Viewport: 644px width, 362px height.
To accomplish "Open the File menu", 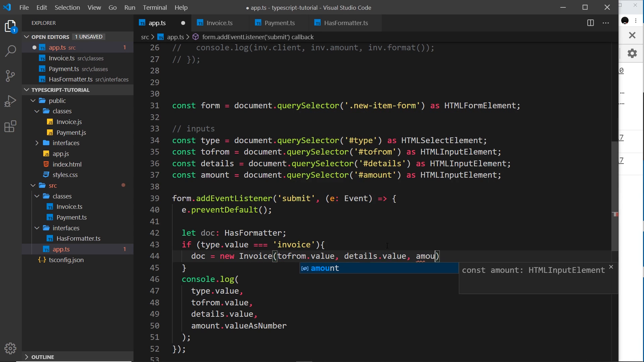I will 24,7.
